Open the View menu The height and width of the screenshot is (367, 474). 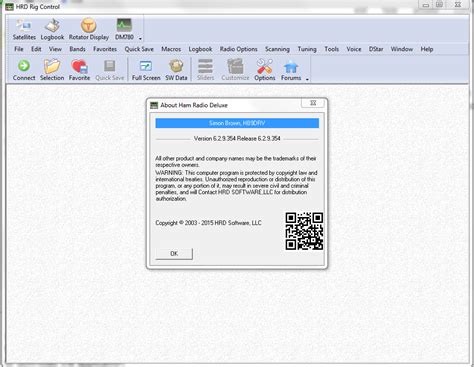click(55, 49)
